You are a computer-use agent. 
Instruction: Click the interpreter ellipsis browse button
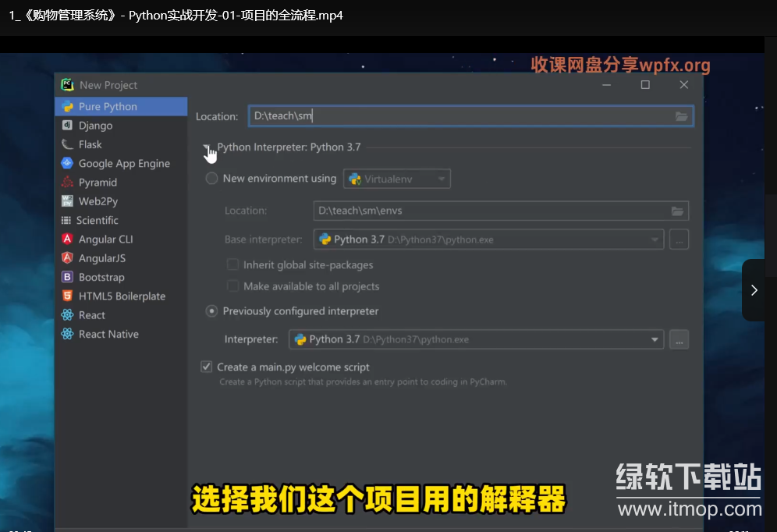tap(679, 339)
